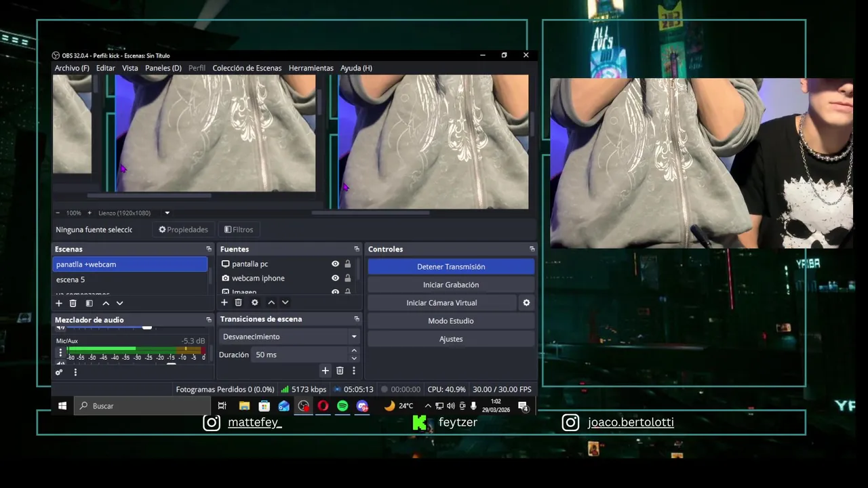Click Detener Transmisión button
This screenshot has height=488, width=868.
(x=451, y=266)
